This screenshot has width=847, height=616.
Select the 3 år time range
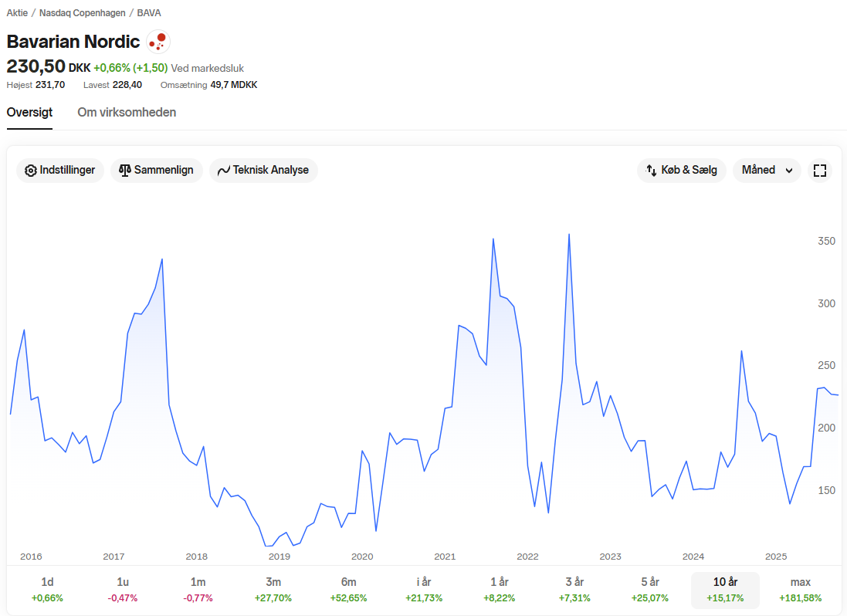coord(574,590)
